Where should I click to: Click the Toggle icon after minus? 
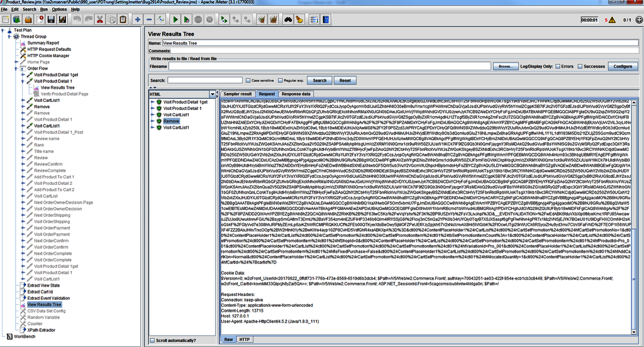[160, 19]
